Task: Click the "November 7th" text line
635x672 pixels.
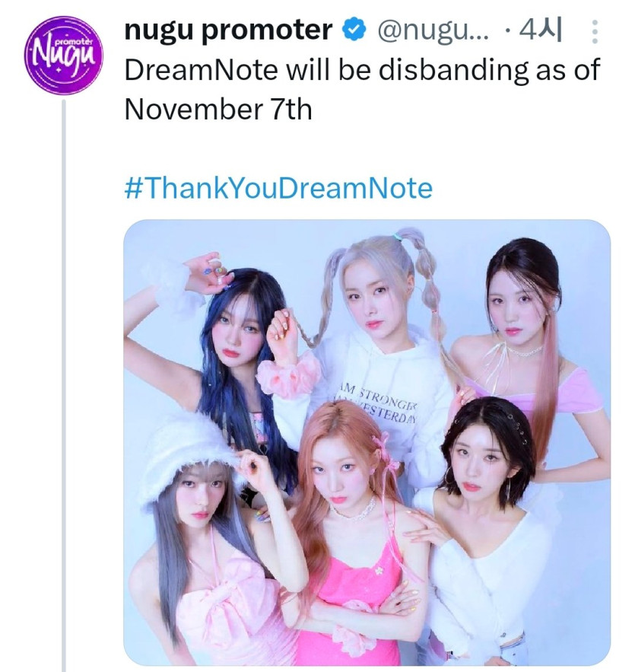Action: [217, 110]
